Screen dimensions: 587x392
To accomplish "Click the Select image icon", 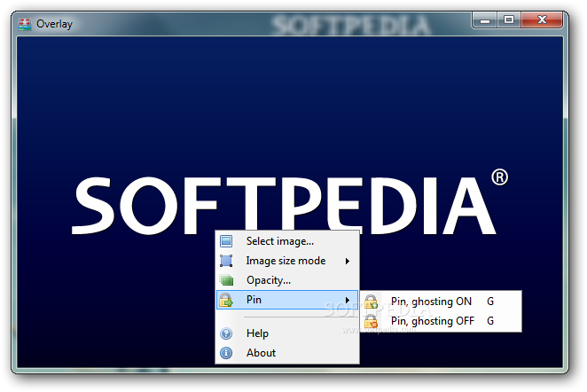I will pyautogui.click(x=226, y=241).
